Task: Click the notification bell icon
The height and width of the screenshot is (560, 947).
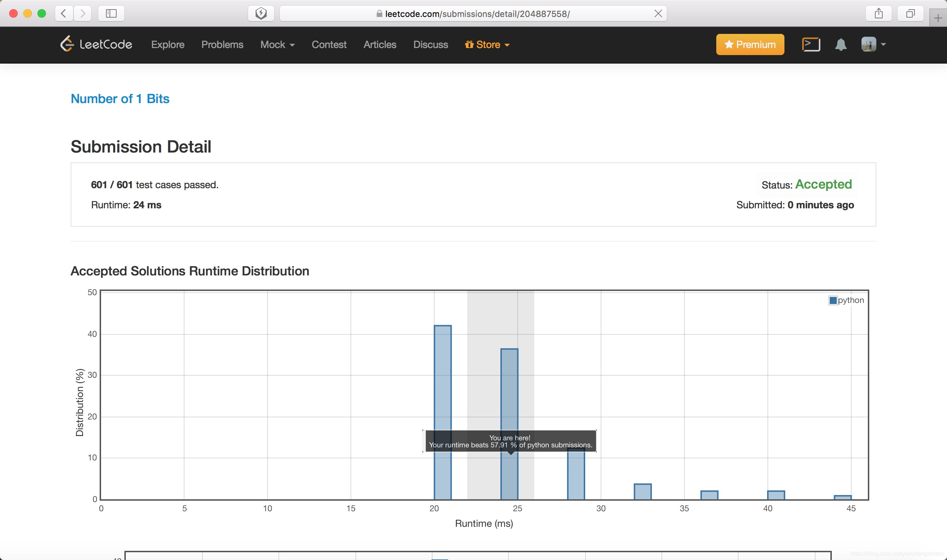Action: coord(841,45)
